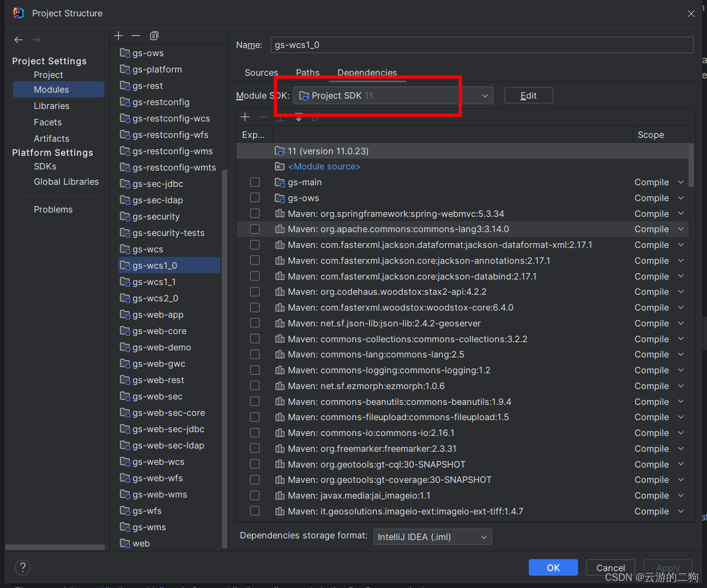This screenshot has width=707, height=588.
Task: Toggle export checkbox for imageio-ext-tiff
Action: point(255,511)
